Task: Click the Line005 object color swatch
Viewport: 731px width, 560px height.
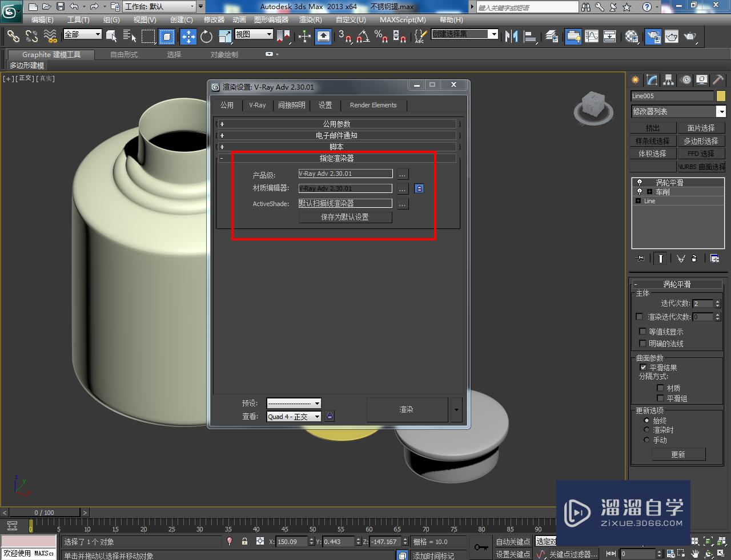Action: [721, 96]
